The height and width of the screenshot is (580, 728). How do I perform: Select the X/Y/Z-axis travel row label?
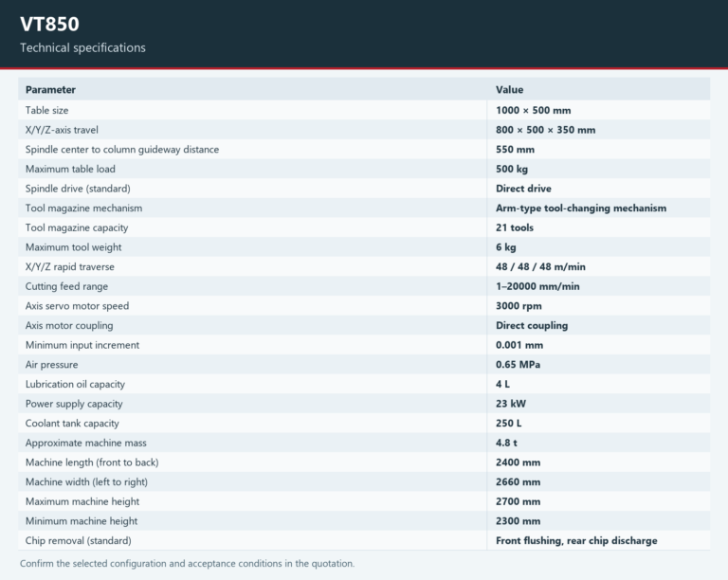click(62, 130)
